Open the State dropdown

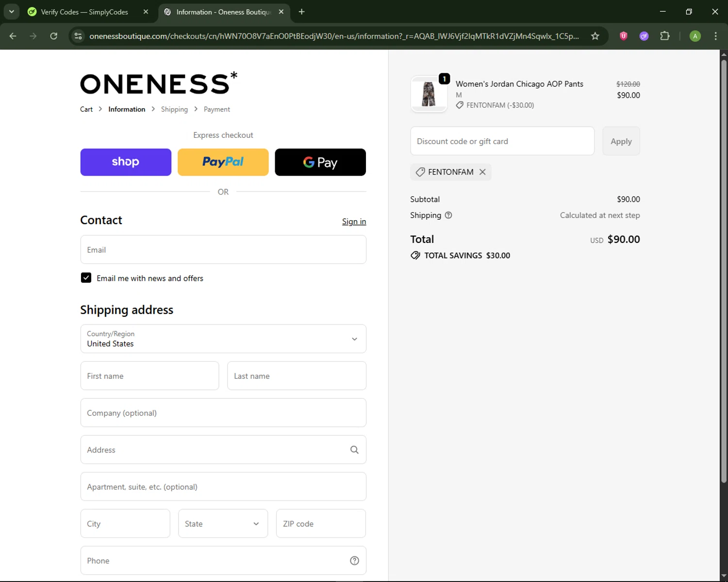click(x=223, y=524)
